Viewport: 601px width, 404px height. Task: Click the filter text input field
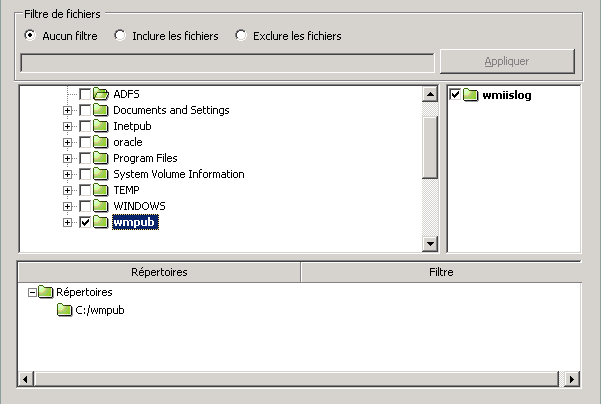click(x=227, y=62)
